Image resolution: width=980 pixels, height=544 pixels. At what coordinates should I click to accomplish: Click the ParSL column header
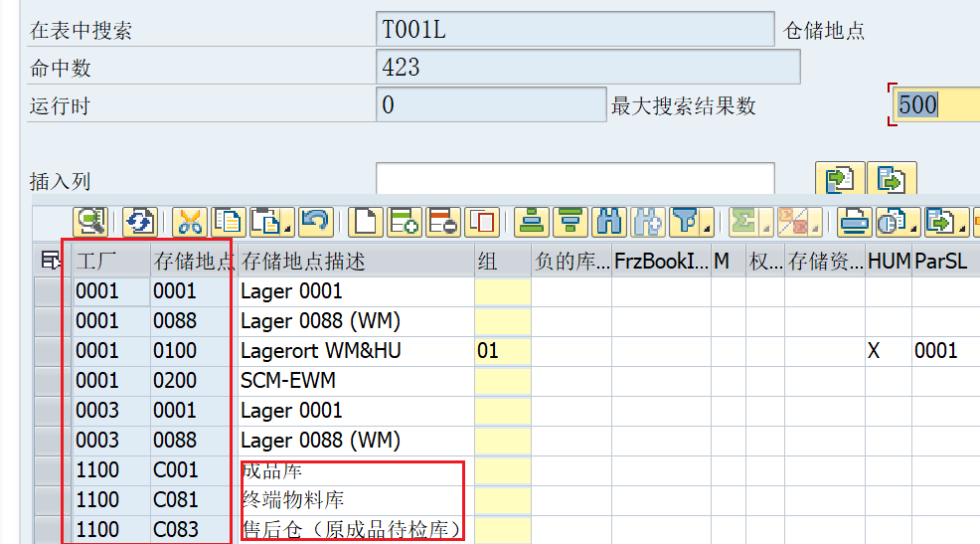tap(944, 261)
